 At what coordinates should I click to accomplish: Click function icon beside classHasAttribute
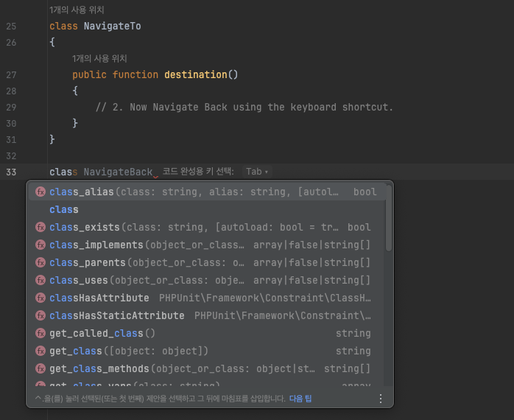click(41, 298)
